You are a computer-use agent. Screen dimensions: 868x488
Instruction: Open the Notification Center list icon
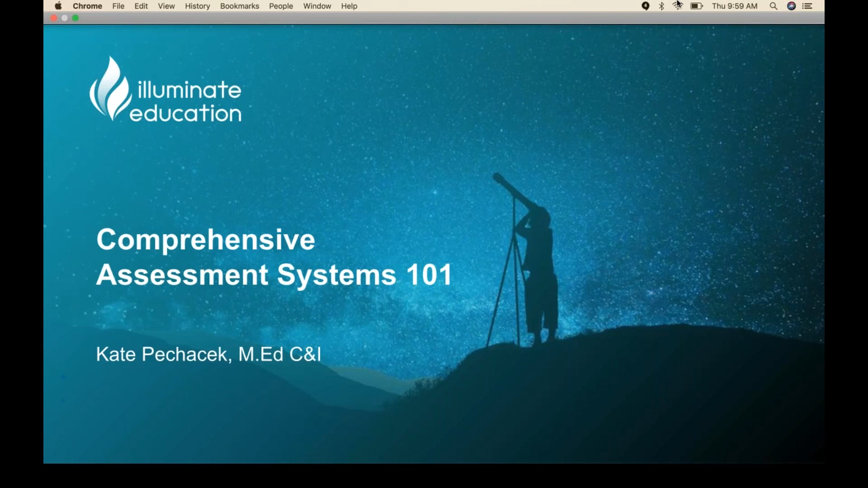tap(807, 6)
